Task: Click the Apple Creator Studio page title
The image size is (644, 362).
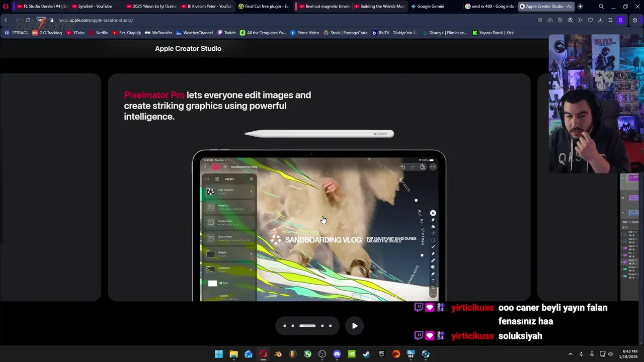Action: 188,48
